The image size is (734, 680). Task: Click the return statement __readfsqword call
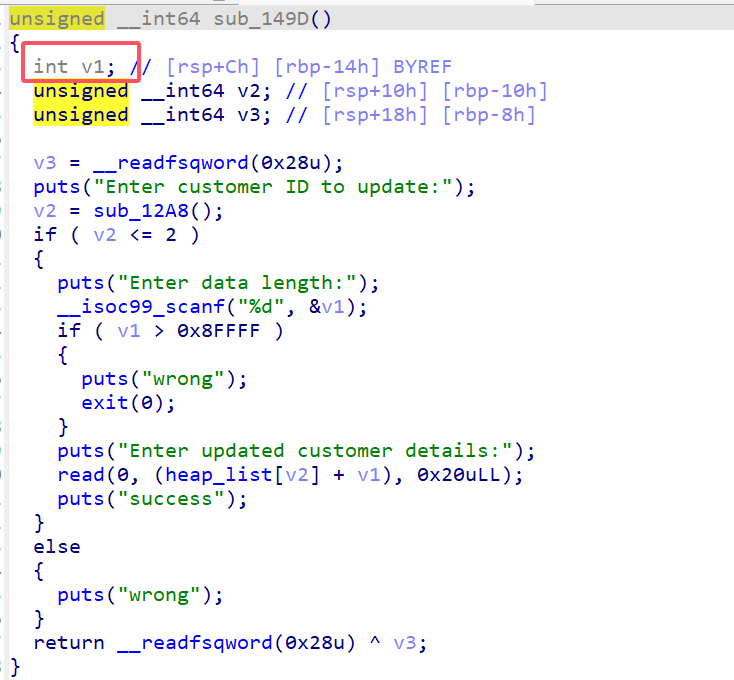pos(236,643)
